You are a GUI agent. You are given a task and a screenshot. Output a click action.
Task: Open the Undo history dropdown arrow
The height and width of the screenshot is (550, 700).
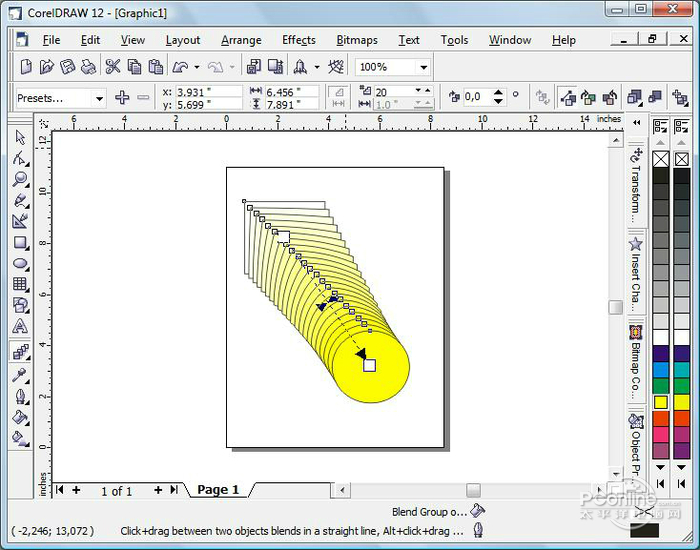click(x=197, y=67)
